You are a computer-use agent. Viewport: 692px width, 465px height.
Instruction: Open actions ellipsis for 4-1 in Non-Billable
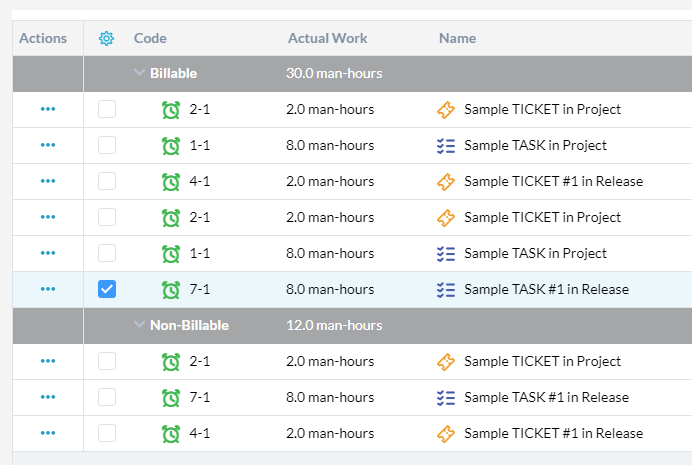point(48,434)
